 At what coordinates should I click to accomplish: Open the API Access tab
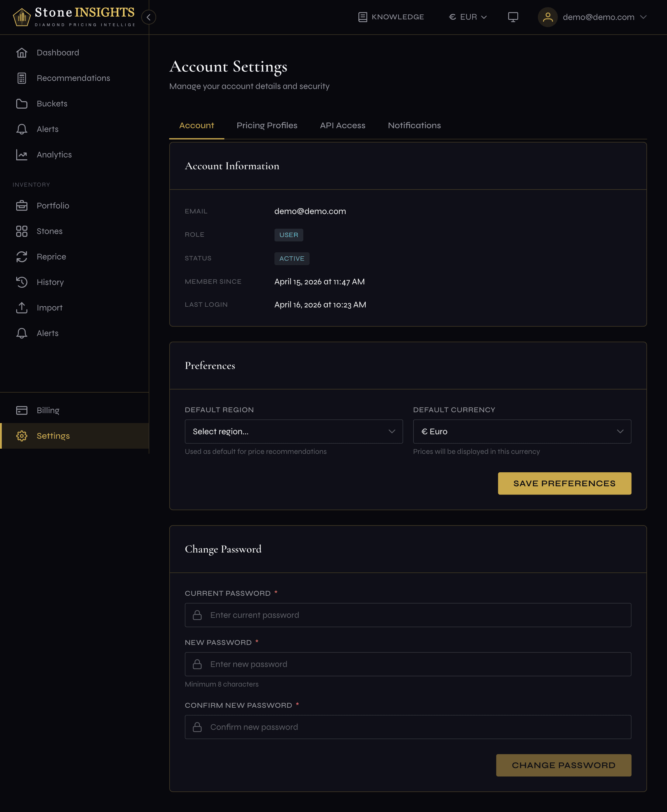(342, 125)
